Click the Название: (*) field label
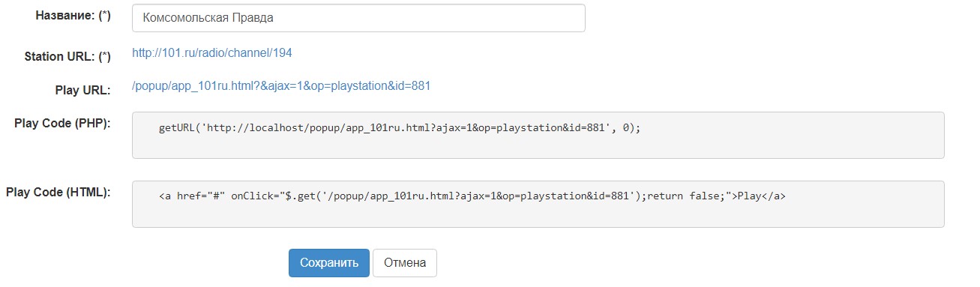 (x=73, y=16)
